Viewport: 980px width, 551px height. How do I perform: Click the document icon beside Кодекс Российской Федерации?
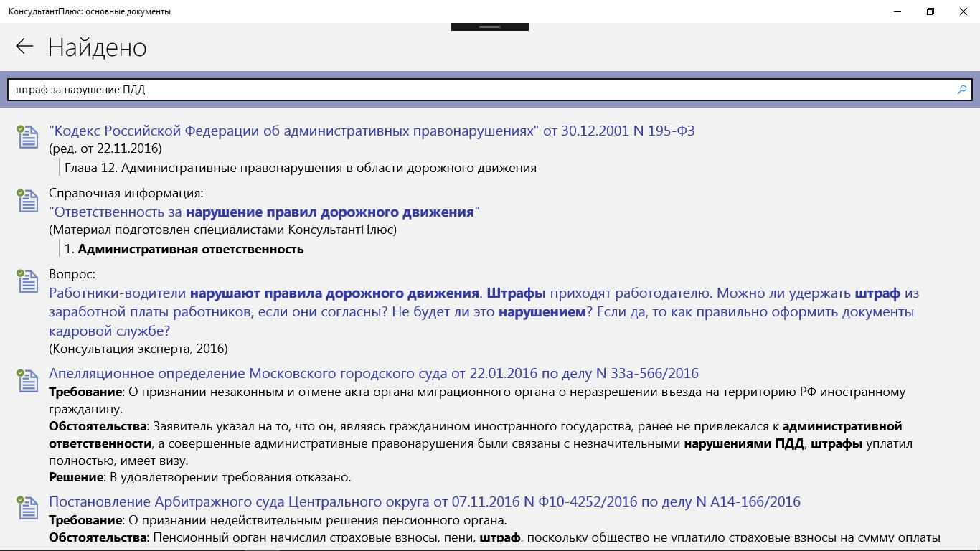point(27,136)
